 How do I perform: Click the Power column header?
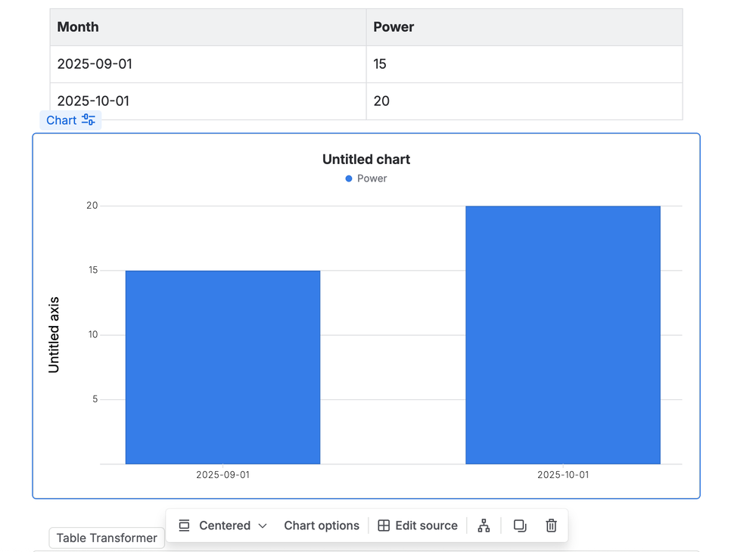point(524,27)
